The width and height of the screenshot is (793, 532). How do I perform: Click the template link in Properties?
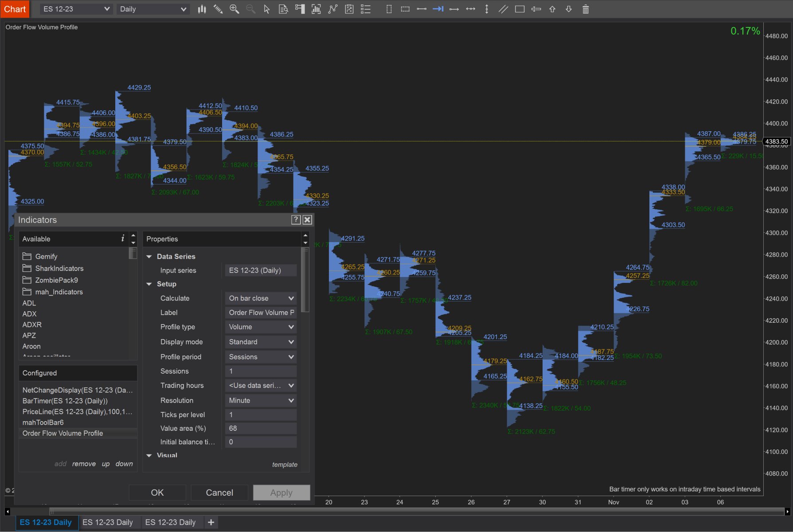[285, 465]
